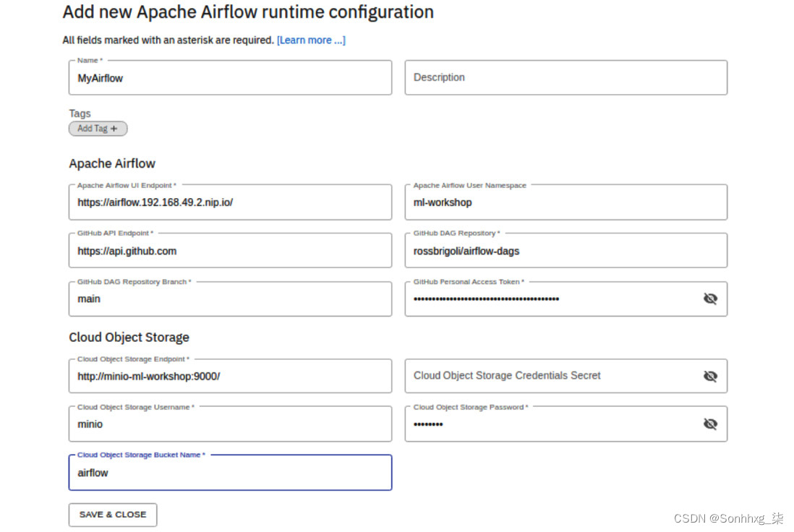
Task: Click the Name input field
Action: pos(230,78)
